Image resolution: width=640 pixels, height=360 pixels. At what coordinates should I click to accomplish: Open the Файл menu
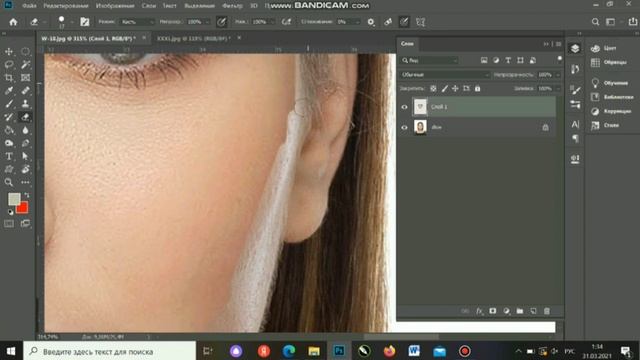pos(29,6)
